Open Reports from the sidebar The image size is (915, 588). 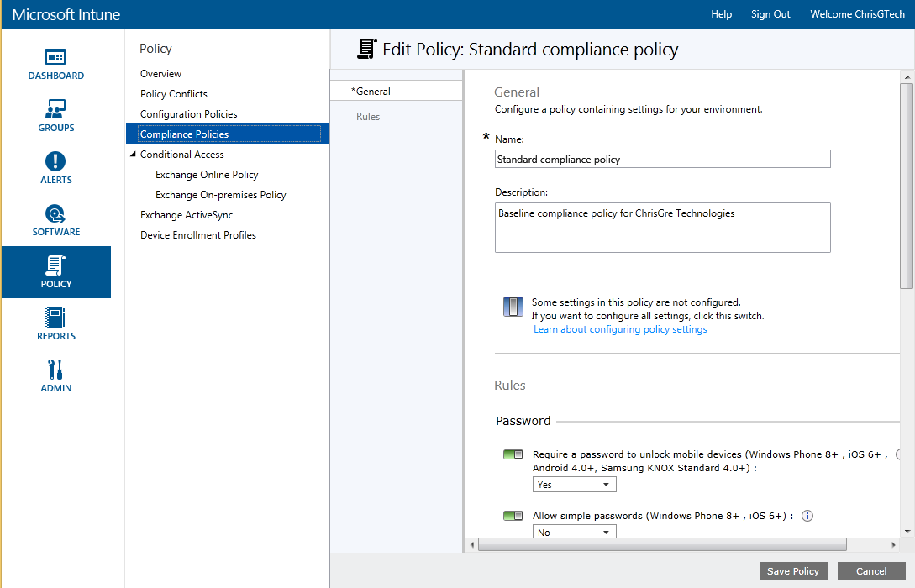click(x=55, y=319)
